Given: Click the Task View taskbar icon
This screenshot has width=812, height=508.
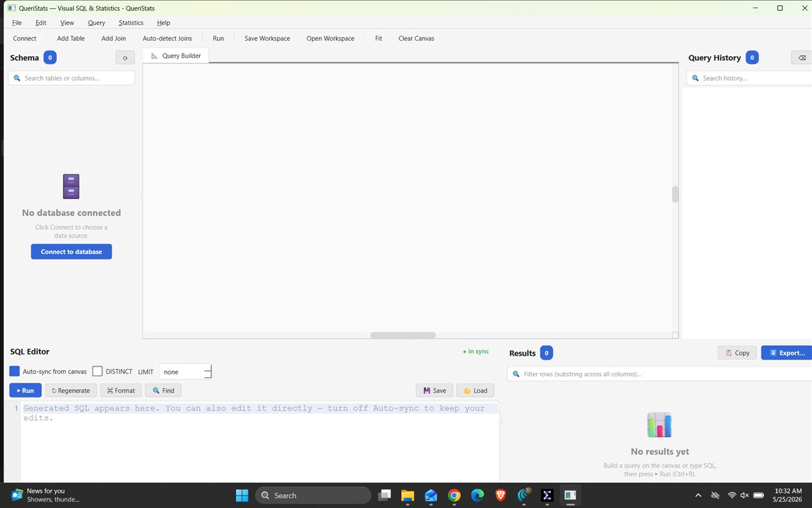Looking at the screenshot, I should click(384, 495).
